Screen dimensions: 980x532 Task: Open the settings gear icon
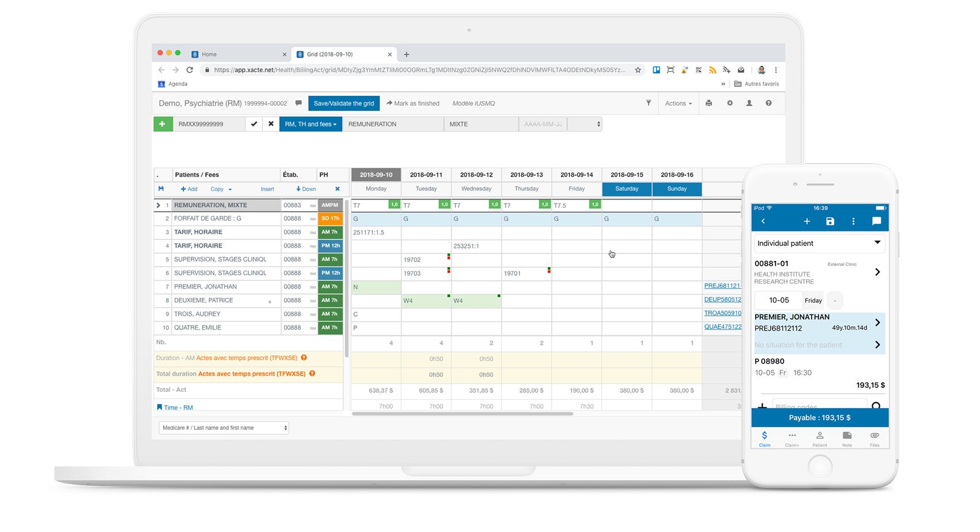point(730,103)
